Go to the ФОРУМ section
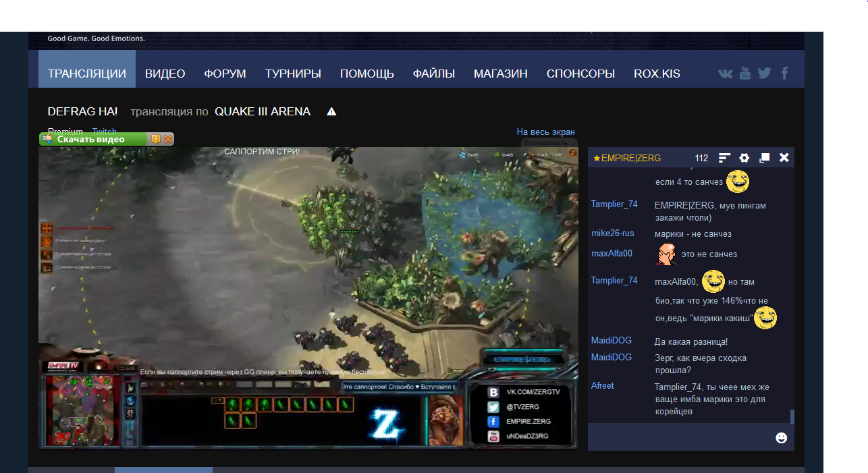The width and height of the screenshot is (868, 473). (225, 74)
